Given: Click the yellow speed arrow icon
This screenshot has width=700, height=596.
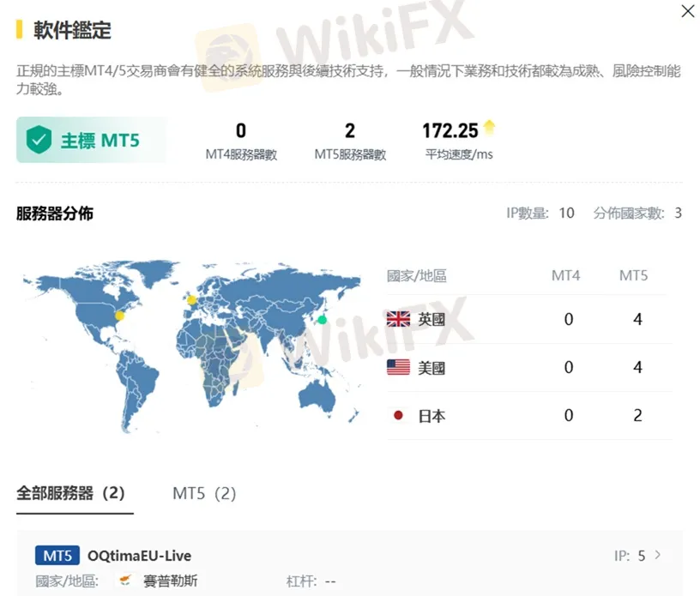Looking at the screenshot, I should (490, 129).
